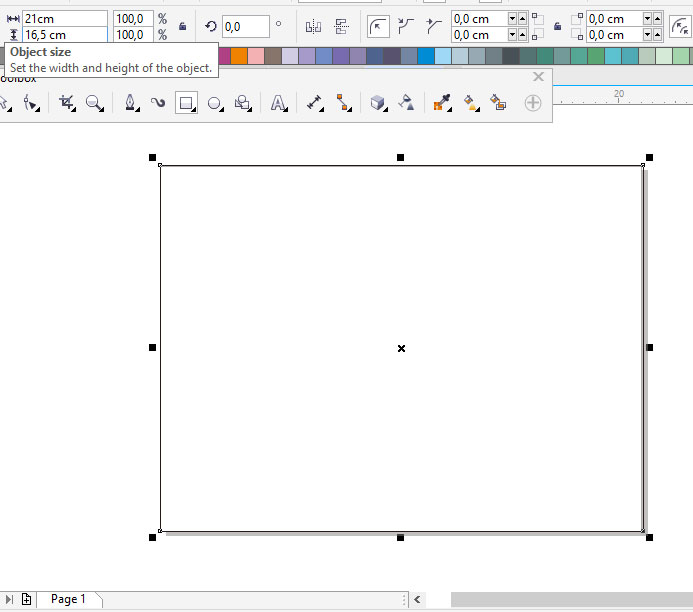Open Quick Customize plus button in toolbox
Screen dimensions: 693x612
[533, 103]
